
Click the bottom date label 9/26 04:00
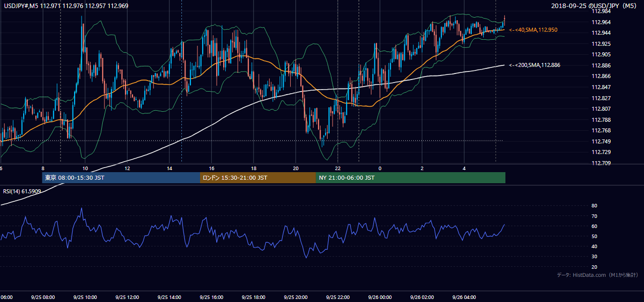point(464,297)
